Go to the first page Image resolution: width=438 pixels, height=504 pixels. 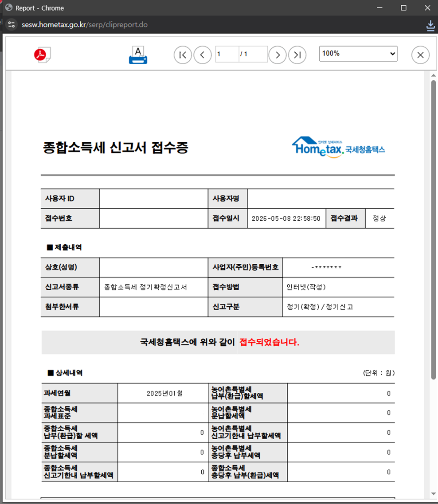click(x=183, y=55)
